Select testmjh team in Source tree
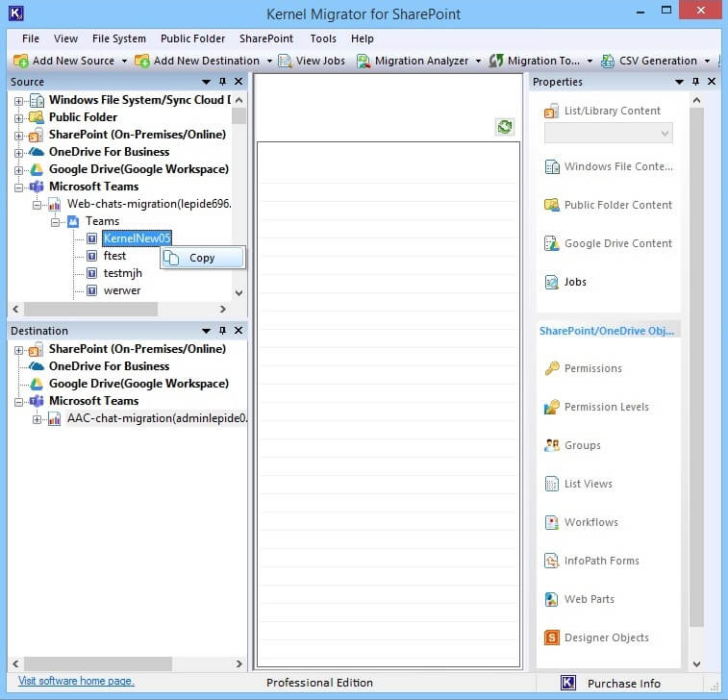The image size is (728, 700). pyautogui.click(x=122, y=273)
